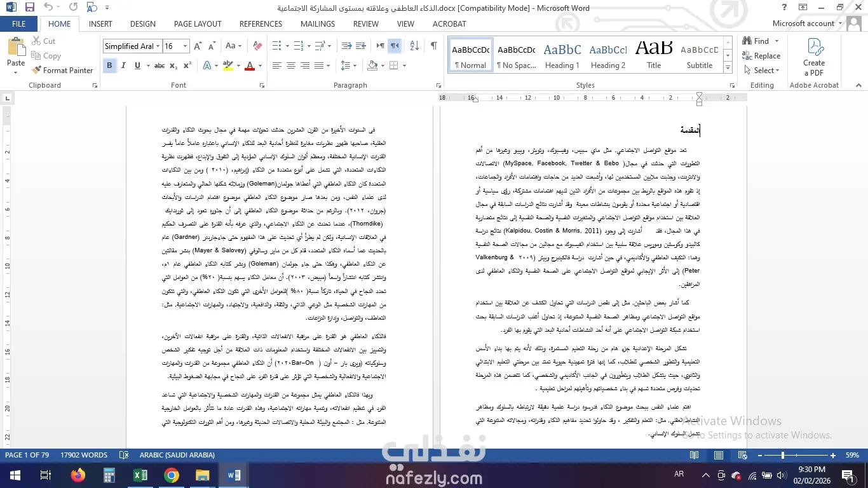Image resolution: width=868 pixels, height=488 pixels.
Task: Cut the selection in the Clipboard group
Action: click(x=44, y=41)
